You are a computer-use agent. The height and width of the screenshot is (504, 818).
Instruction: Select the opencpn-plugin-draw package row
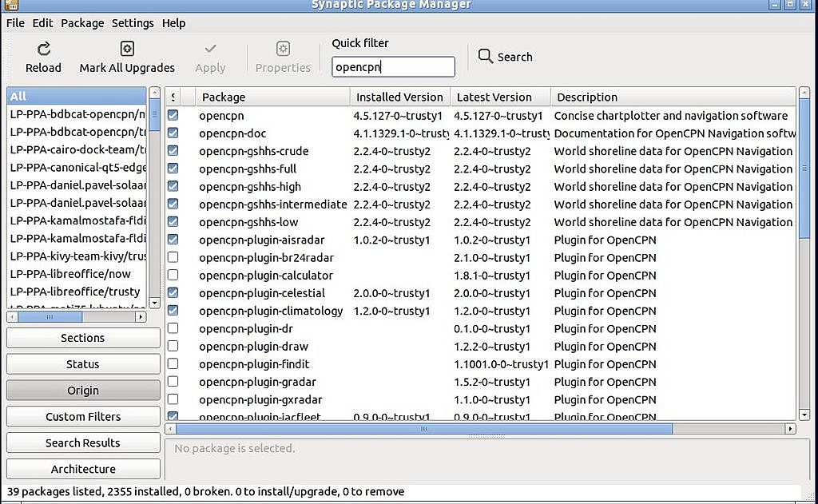(x=481, y=346)
